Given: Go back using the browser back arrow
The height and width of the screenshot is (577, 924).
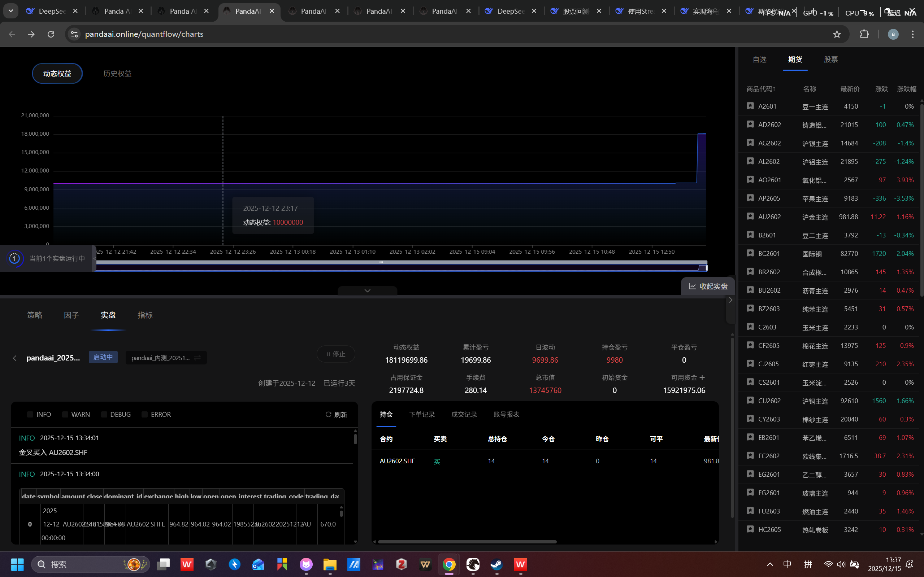Looking at the screenshot, I should click(x=12, y=34).
